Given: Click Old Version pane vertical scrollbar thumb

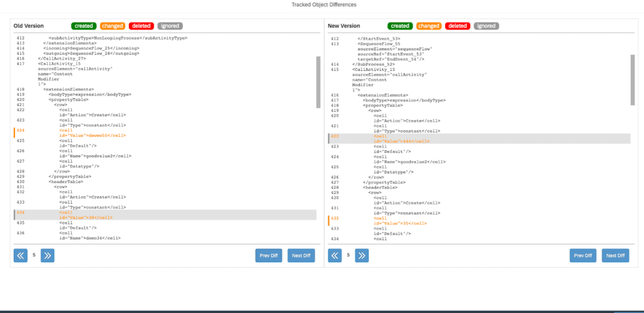Looking at the screenshot, I should [318, 82].
